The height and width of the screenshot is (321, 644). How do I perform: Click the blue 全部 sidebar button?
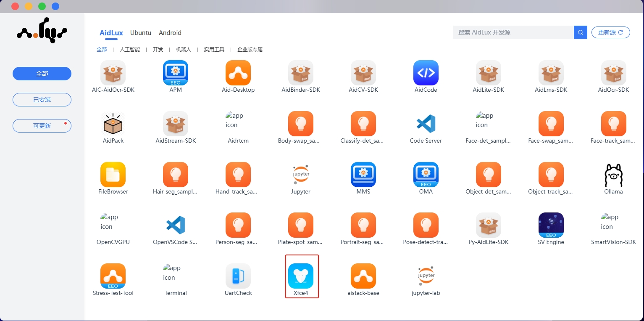click(x=42, y=74)
